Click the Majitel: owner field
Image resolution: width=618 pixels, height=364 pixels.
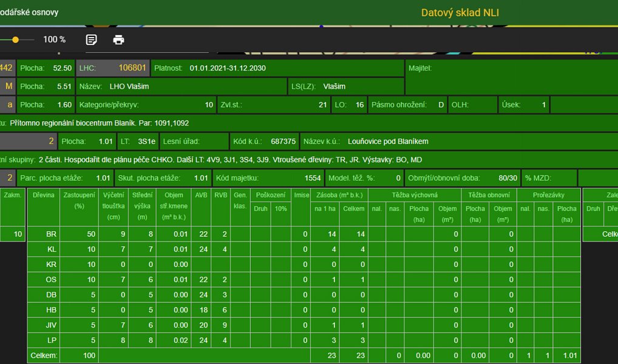click(x=512, y=77)
